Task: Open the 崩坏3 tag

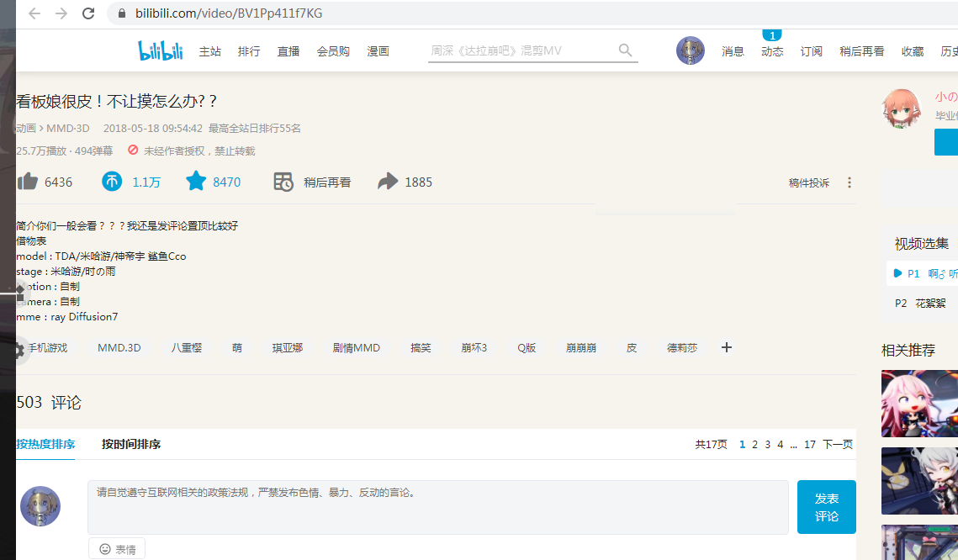Action: coord(474,347)
